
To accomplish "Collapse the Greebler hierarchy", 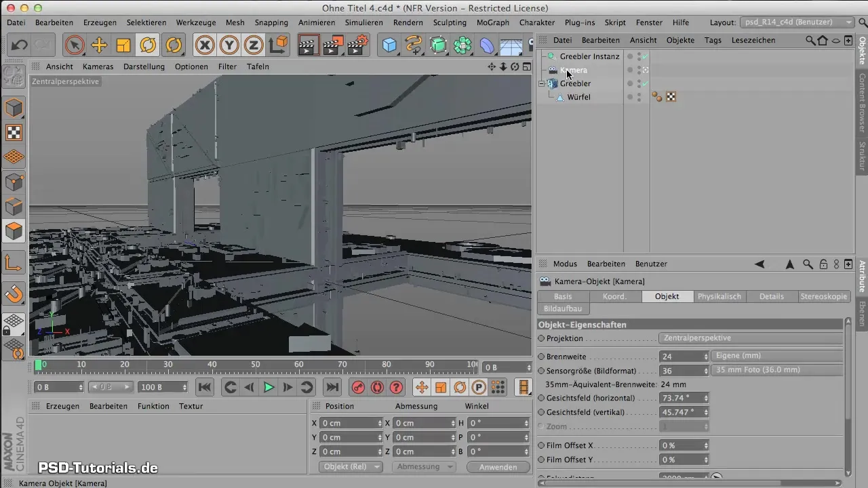I will click(x=541, y=83).
